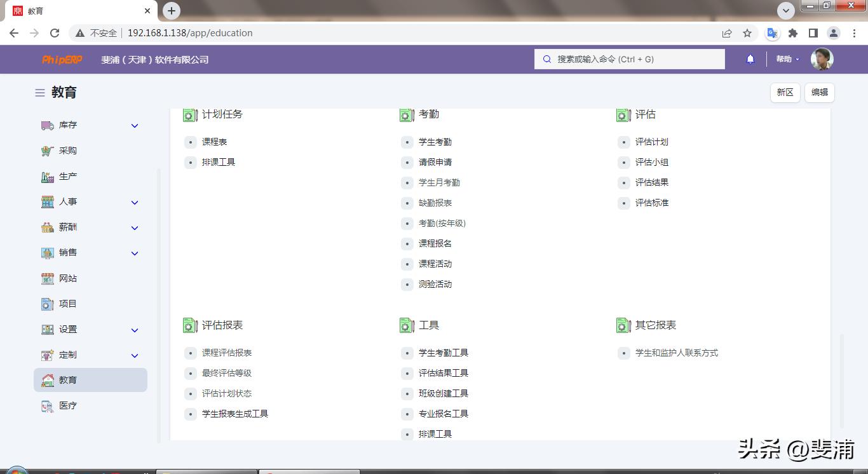Select 网站 in the sidebar
The height and width of the screenshot is (474, 868).
68,278
